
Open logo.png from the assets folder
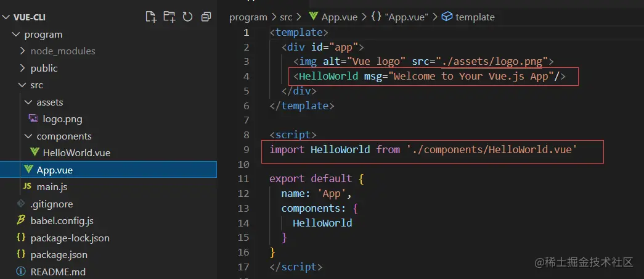[62, 119]
